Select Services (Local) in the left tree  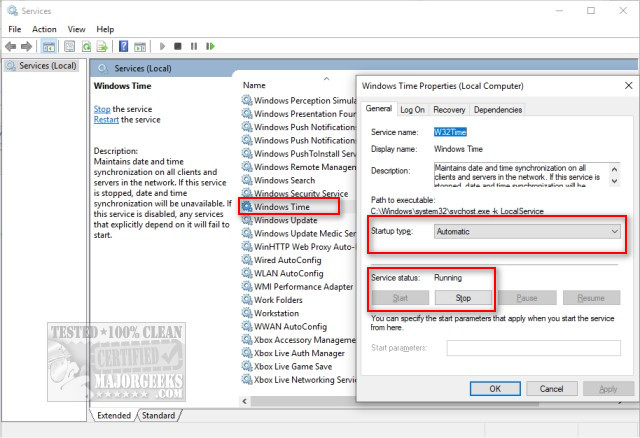click(x=42, y=66)
